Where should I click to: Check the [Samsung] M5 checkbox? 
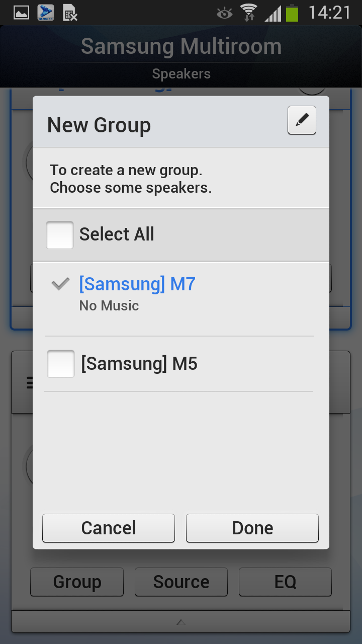61,364
